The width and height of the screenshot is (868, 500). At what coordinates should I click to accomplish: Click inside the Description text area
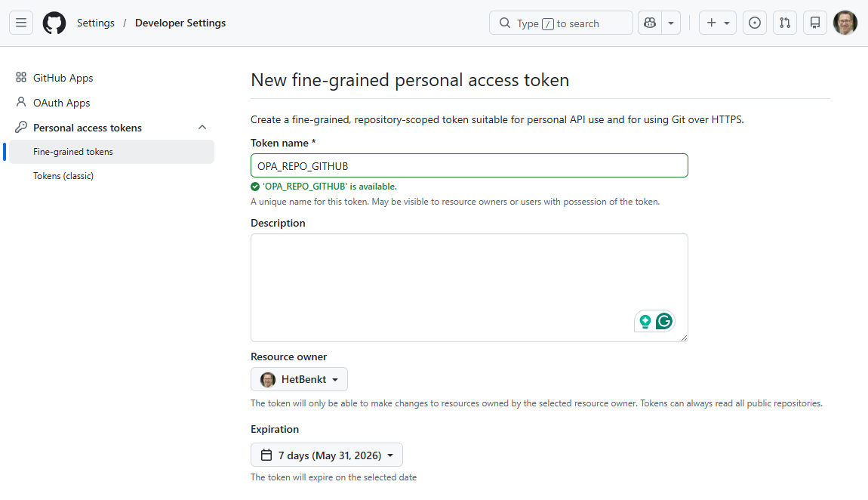pos(469,287)
